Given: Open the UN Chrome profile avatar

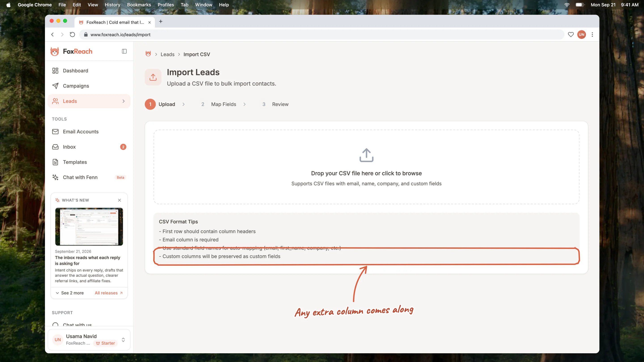Looking at the screenshot, I should click(581, 34).
